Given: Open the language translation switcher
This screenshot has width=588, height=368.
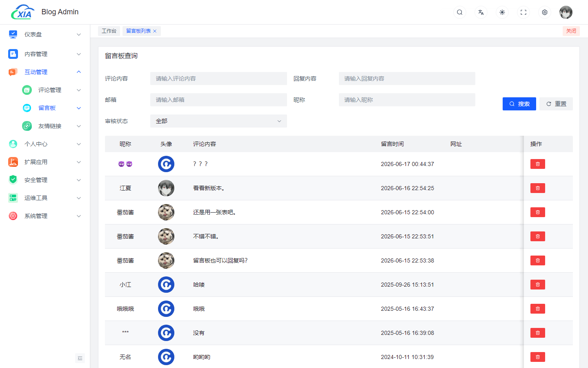Looking at the screenshot, I should click(x=481, y=12).
